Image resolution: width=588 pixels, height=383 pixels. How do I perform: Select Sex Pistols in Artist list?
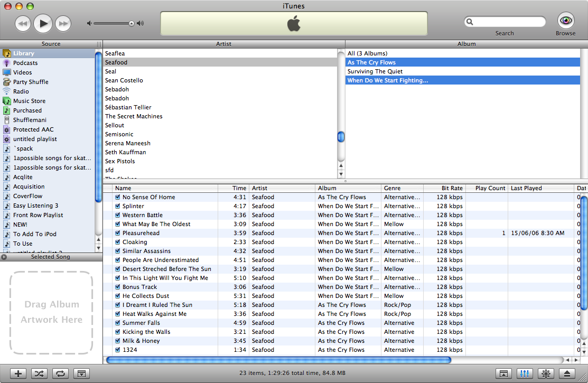[220, 161]
